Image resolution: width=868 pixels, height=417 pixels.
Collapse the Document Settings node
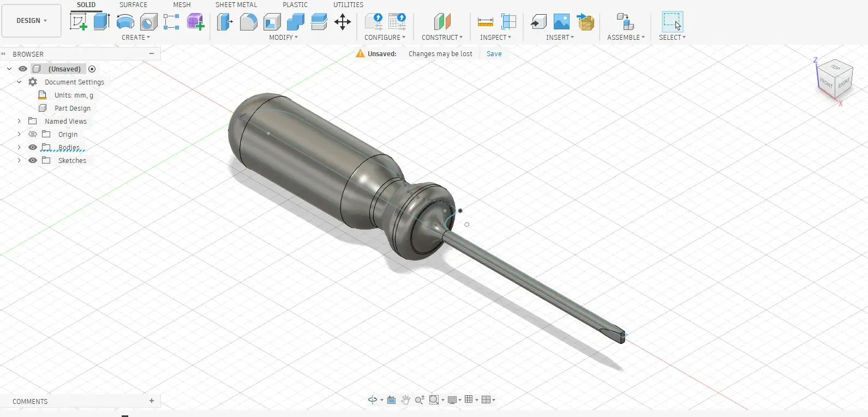point(19,82)
